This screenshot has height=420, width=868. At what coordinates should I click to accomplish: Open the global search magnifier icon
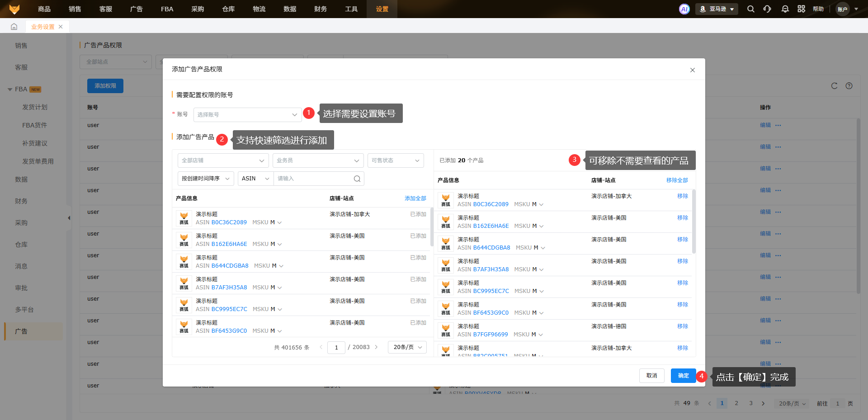[x=750, y=9]
